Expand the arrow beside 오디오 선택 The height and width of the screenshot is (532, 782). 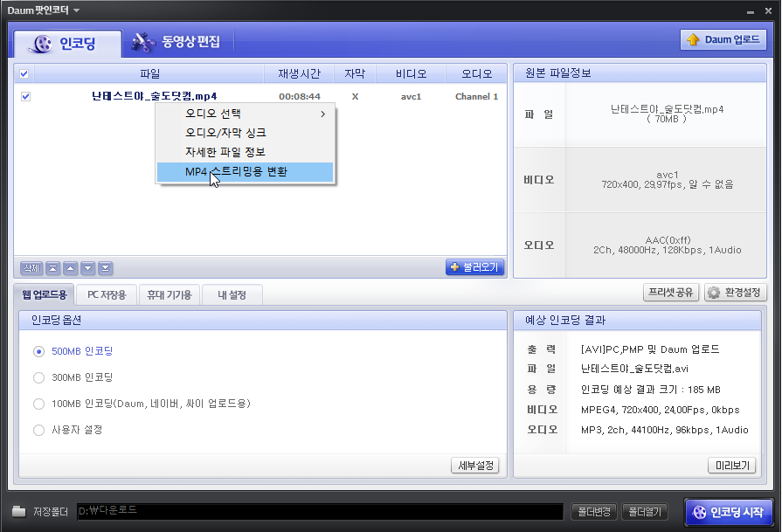tap(323, 114)
